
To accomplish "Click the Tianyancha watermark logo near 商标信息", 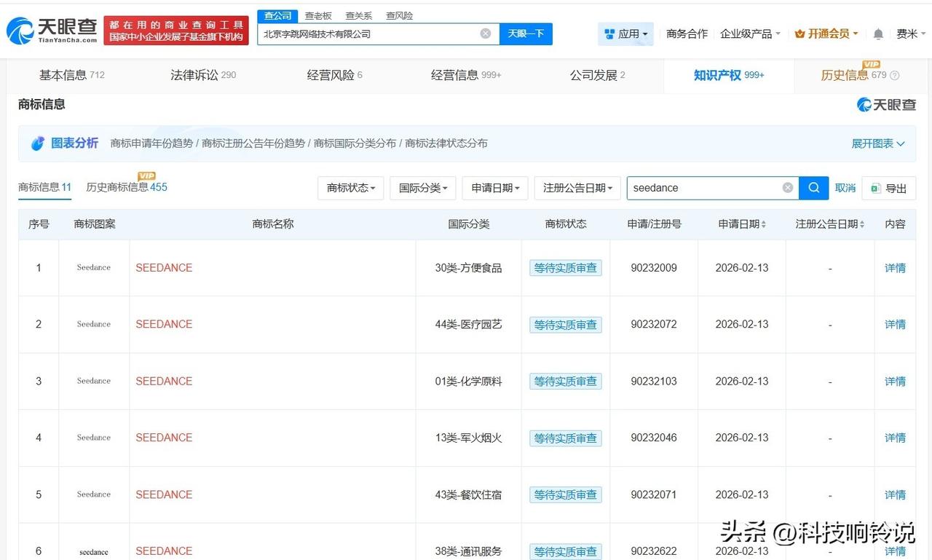I will (x=885, y=104).
